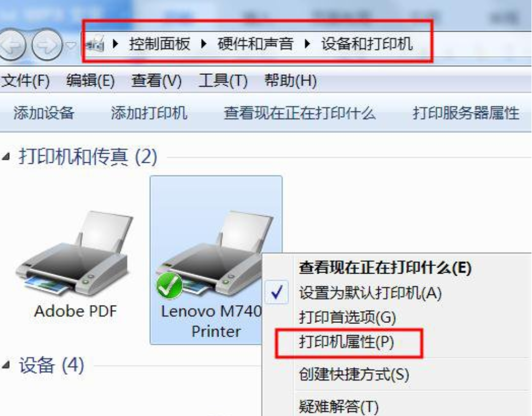
Task: Click the green default-printer check badge
Action: [169, 286]
